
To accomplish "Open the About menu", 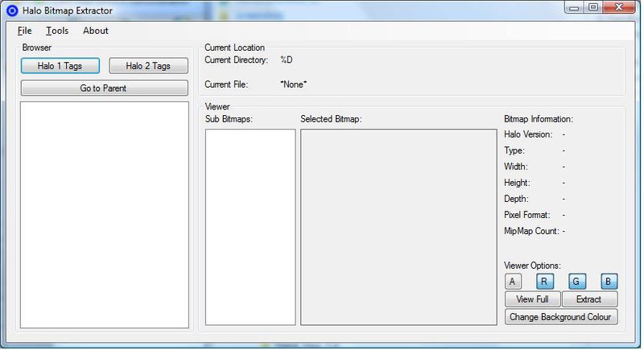I will 96,31.
